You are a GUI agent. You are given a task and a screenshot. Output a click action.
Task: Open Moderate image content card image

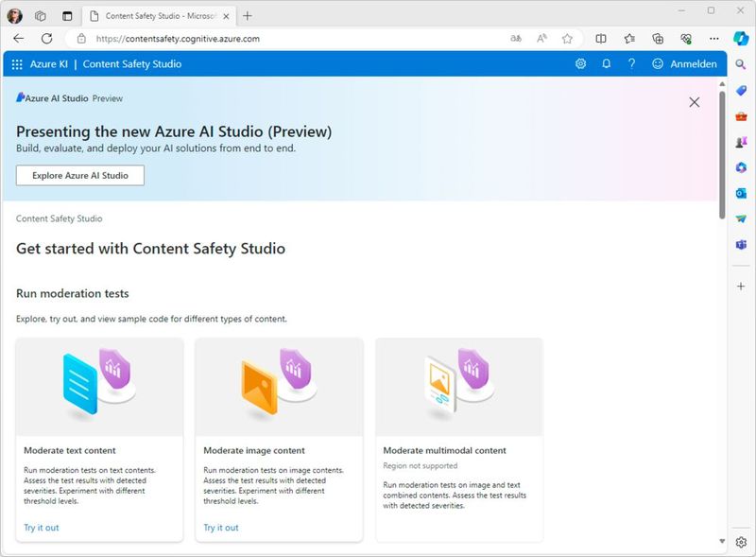tap(279, 387)
